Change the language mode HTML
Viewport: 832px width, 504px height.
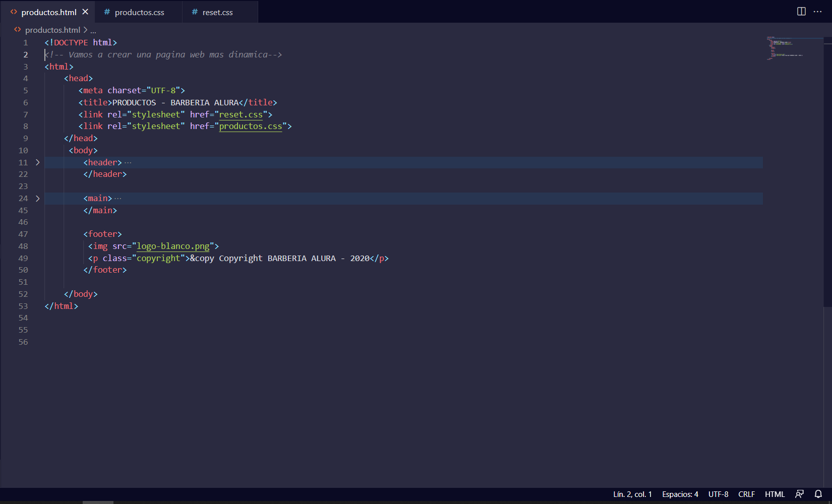pyautogui.click(x=775, y=494)
